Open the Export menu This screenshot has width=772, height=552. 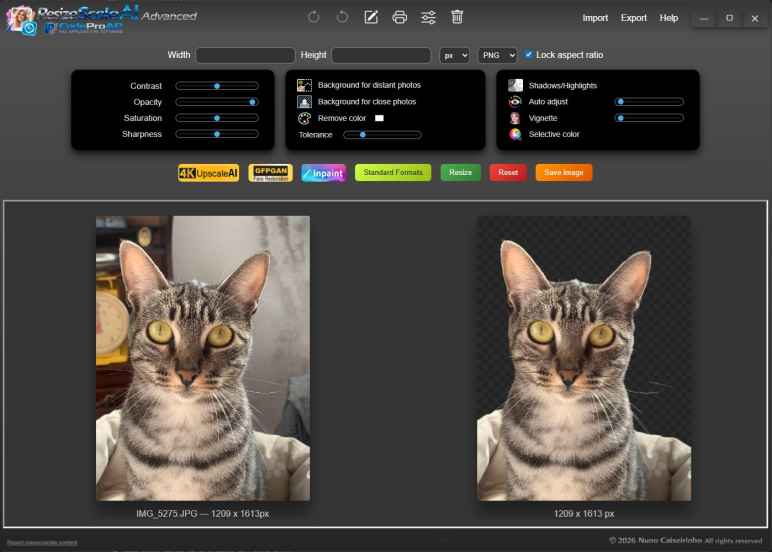click(633, 18)
